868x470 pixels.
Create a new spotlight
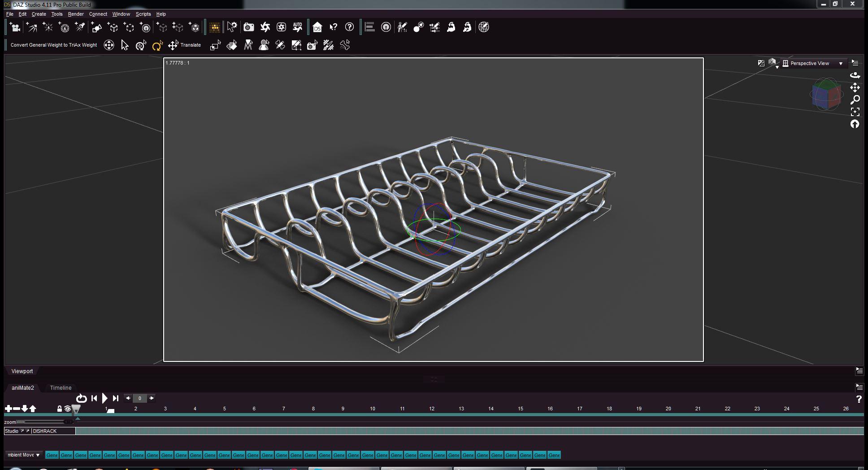[x=80, y=27]
